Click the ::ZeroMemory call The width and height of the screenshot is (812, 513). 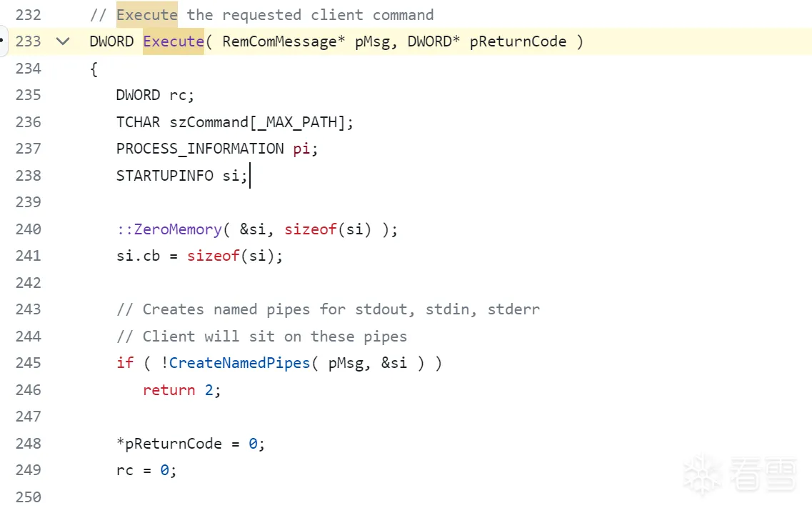(169, 229)
